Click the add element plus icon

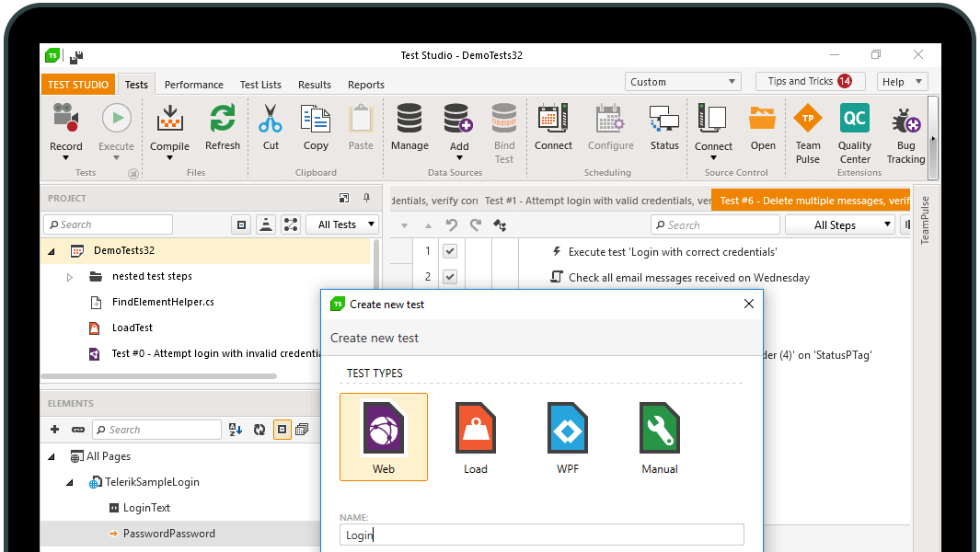(x=55, y=430)
